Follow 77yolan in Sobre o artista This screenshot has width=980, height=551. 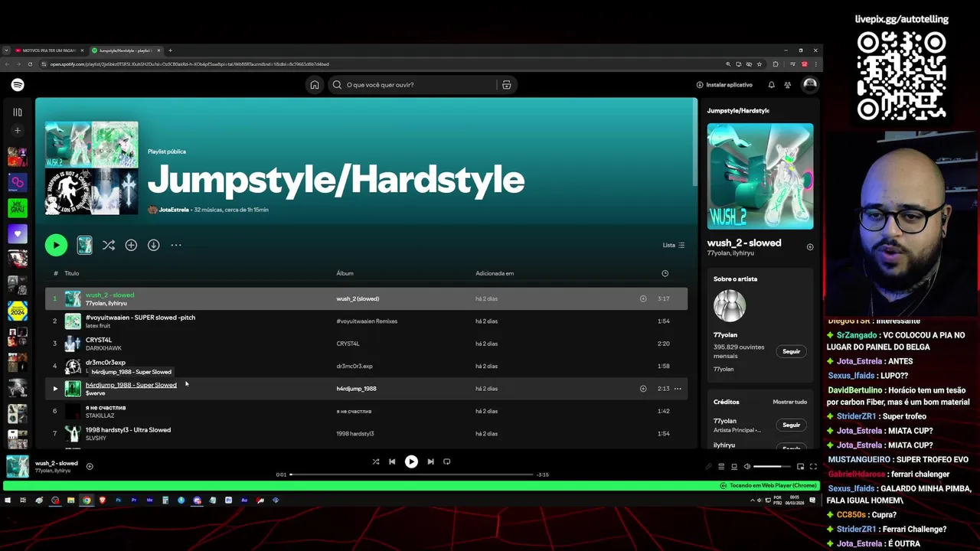tap(791, 351)
